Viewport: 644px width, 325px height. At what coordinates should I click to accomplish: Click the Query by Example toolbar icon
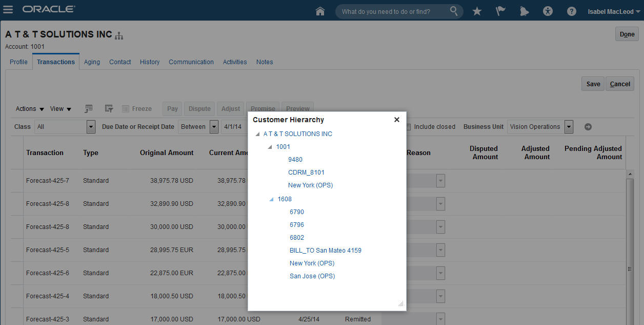click(x=109, y=108)
